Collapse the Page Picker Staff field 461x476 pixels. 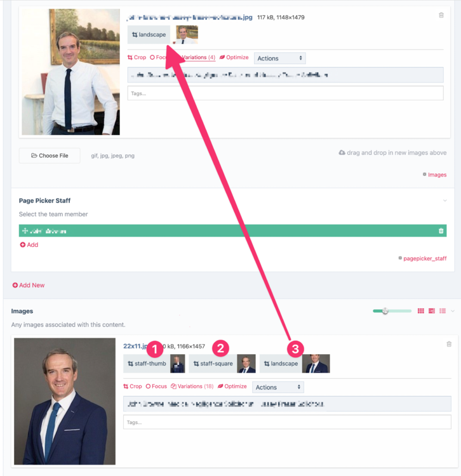(x=445, y=201)
